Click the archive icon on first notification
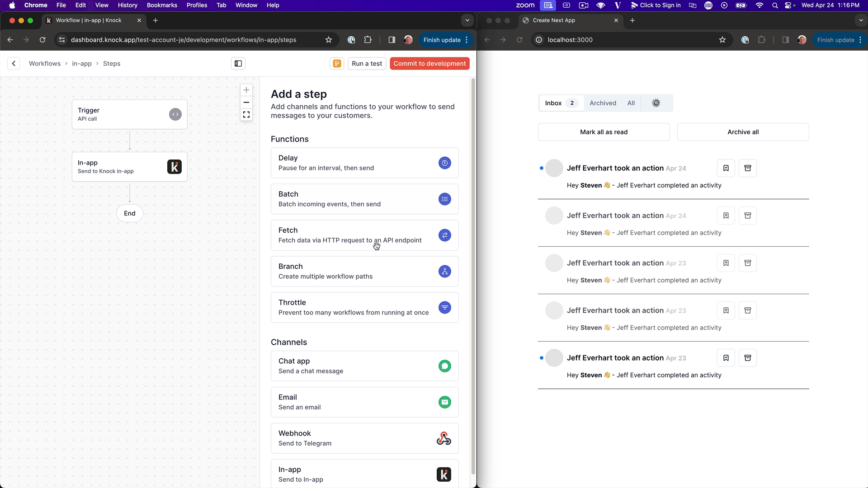868x488 pixels. [748, 168]
